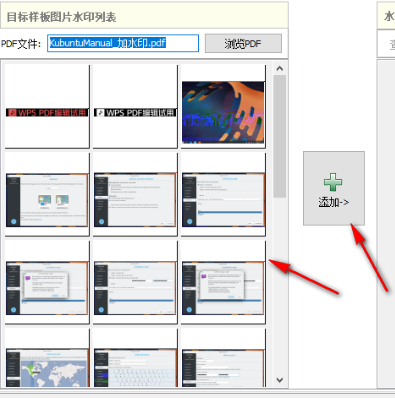395x398 pixels.
Task: Select the second-row middle installer thumbnail
Action: (x=135, y=195)
